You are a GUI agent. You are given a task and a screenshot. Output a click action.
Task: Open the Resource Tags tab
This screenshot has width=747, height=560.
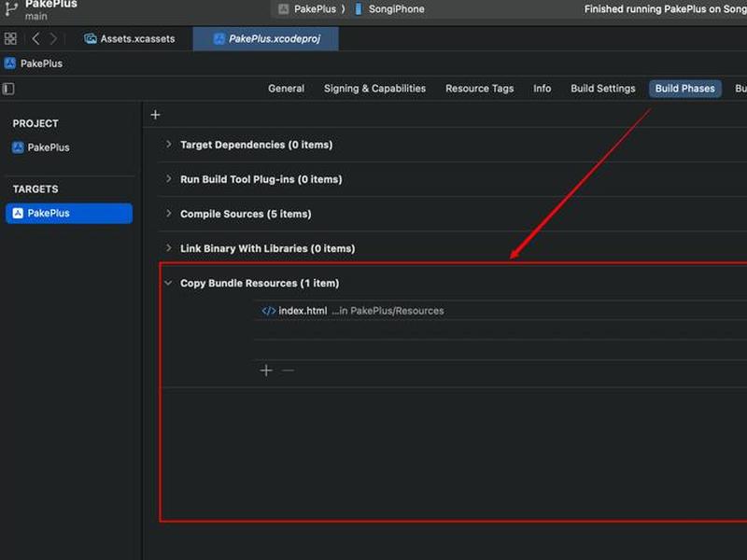[x=479, y=89]
